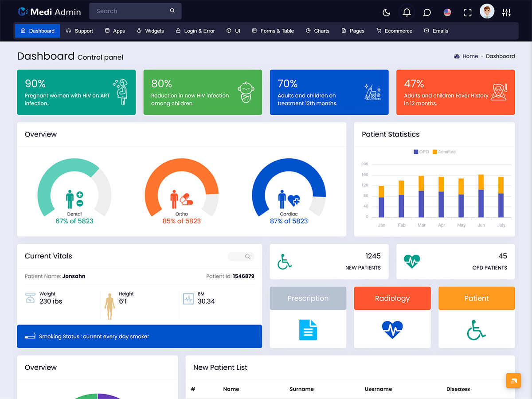The image size is (532, 399).
Task: Click the 85% of 5823 value
Action: 182,221
